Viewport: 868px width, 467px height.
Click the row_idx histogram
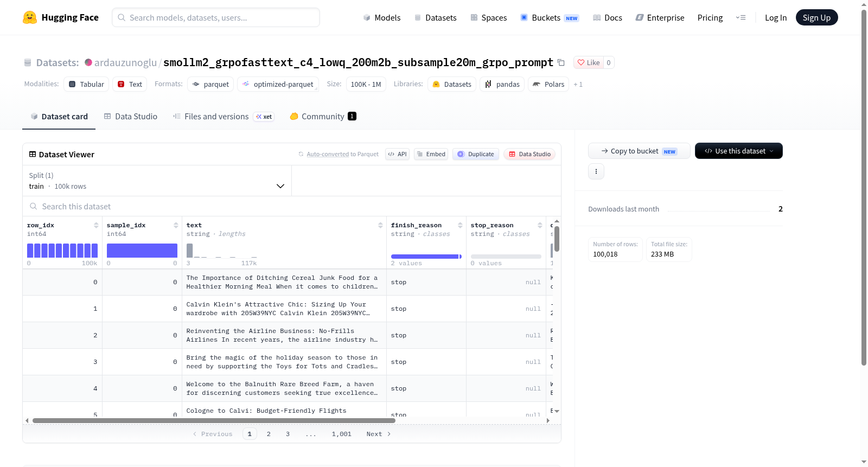point(62,250)
